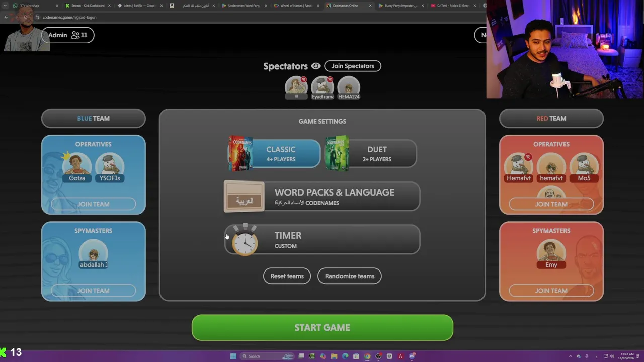
Task: Switch to the Undercover Word Party tab
Action: [x=245, y=6]
